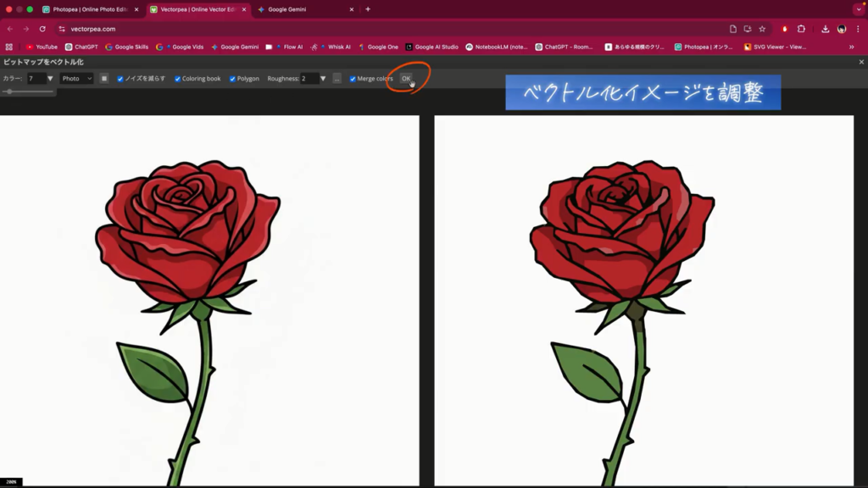Image resolution: width=868 pixels, height=488 pixels.
Task: Click the square color swatch button beside Photo
Action: pyautogui.click(x=104, y=79)
